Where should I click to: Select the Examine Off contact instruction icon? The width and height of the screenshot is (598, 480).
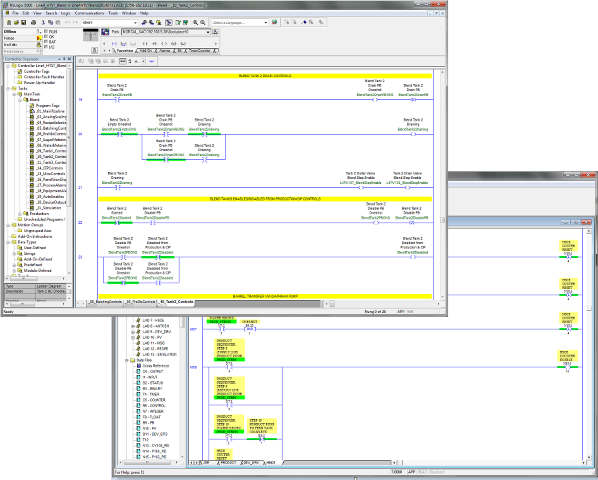tap(154, 44)
